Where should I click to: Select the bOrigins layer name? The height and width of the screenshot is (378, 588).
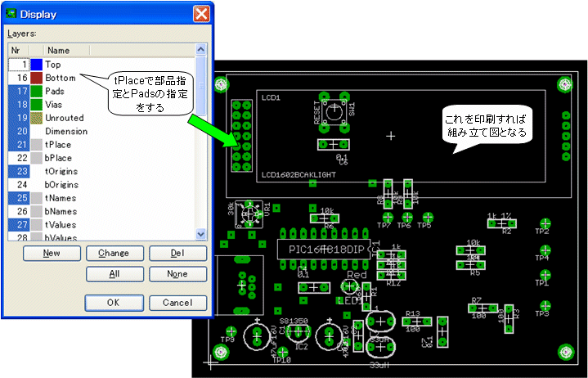(61, 185)
